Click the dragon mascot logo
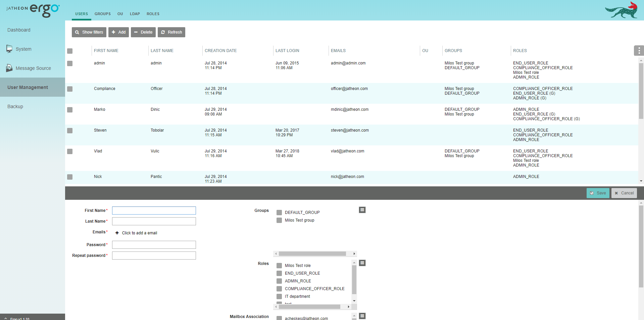This screenshot has width=644, height=320. pos(622,10)
